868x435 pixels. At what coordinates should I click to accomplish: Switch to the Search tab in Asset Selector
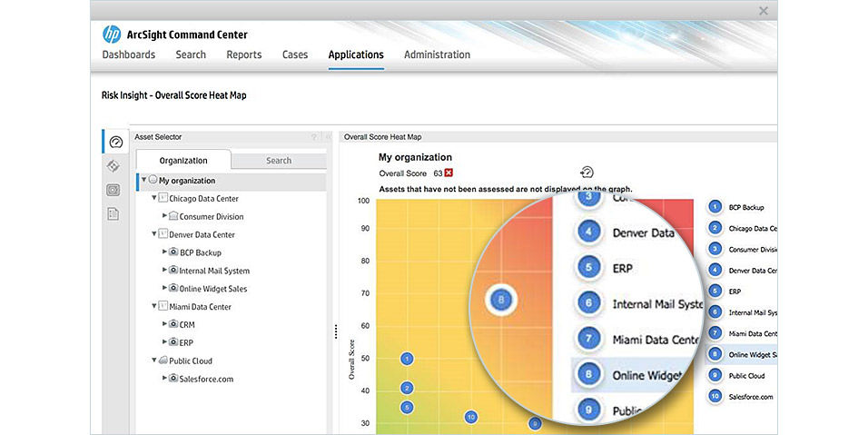[279, 161]
